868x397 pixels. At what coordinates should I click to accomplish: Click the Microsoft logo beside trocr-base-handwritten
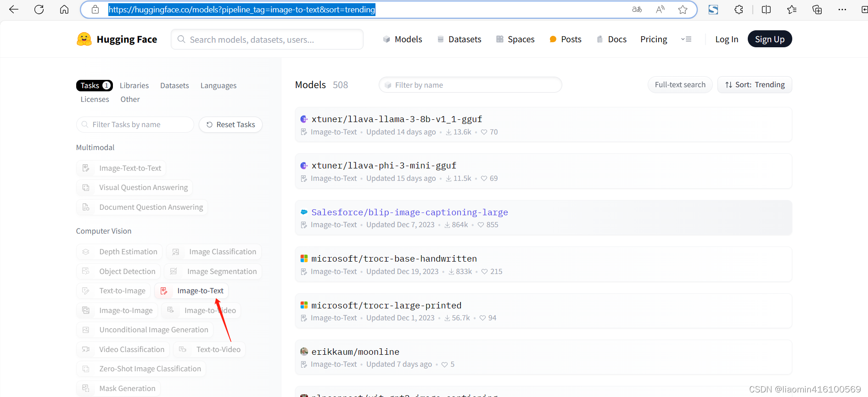[304, 258]
